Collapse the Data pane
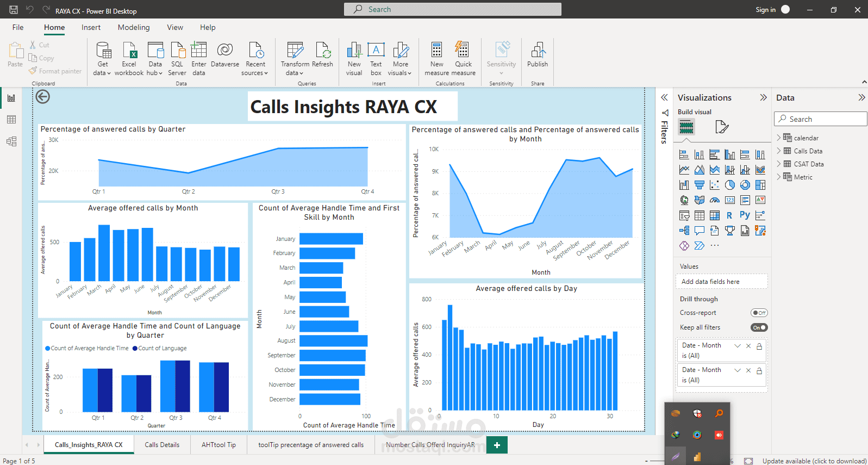The width and height of the screenshot is (868, 465). pyautogui.click(x=861, y=97)
